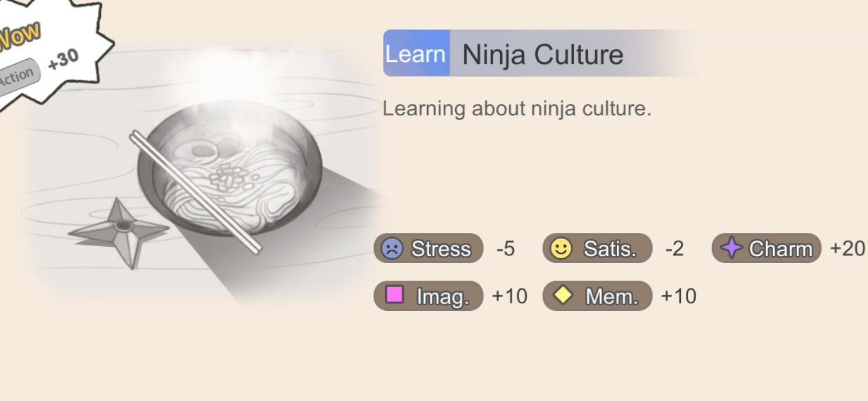Click the "Learning about ninja culture." description

point(517,109)
